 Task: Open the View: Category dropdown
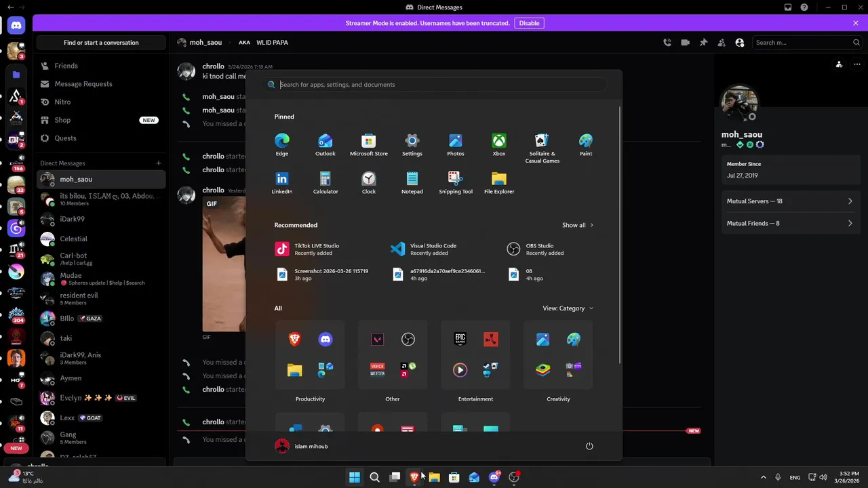[x=568, y=308]
